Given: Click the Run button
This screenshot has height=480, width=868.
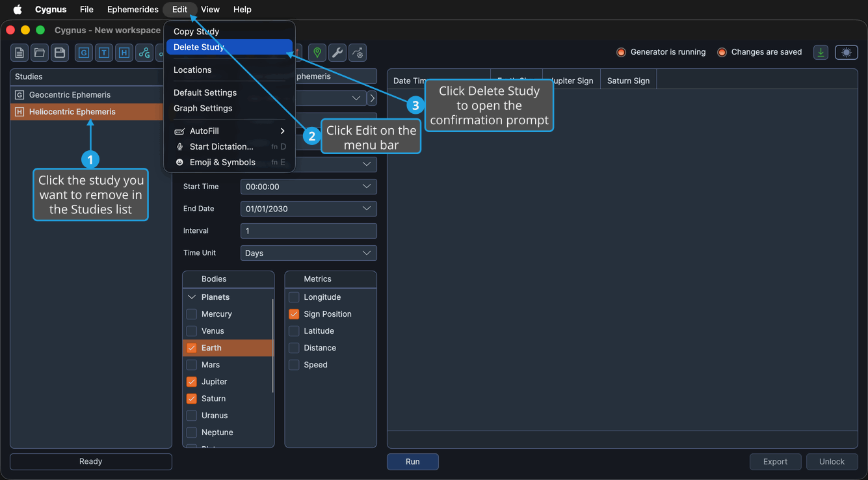Looking at the screenshot, I should pyautogui.click(x=413, y=462).
